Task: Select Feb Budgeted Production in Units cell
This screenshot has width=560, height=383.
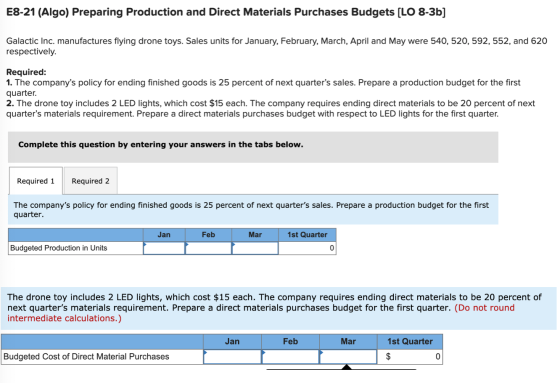Action: (x=208, y=248)
